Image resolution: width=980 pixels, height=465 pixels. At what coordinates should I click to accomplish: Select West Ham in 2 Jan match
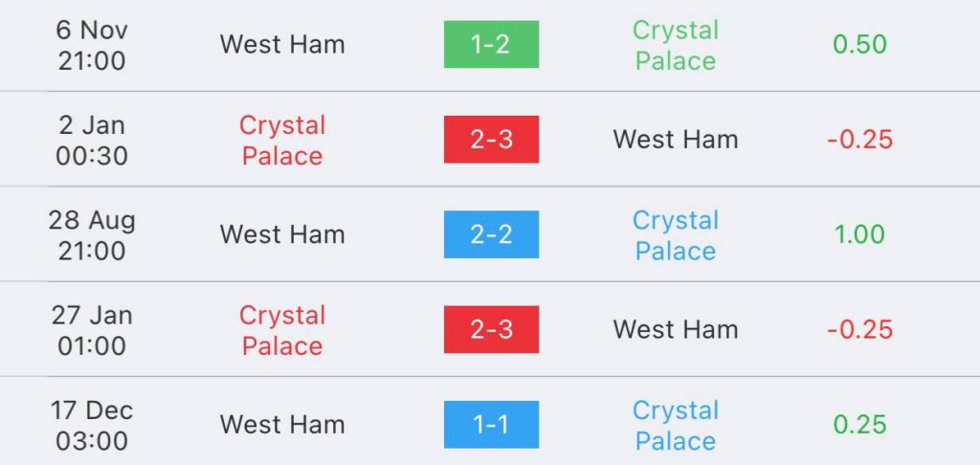pos(676,140)
